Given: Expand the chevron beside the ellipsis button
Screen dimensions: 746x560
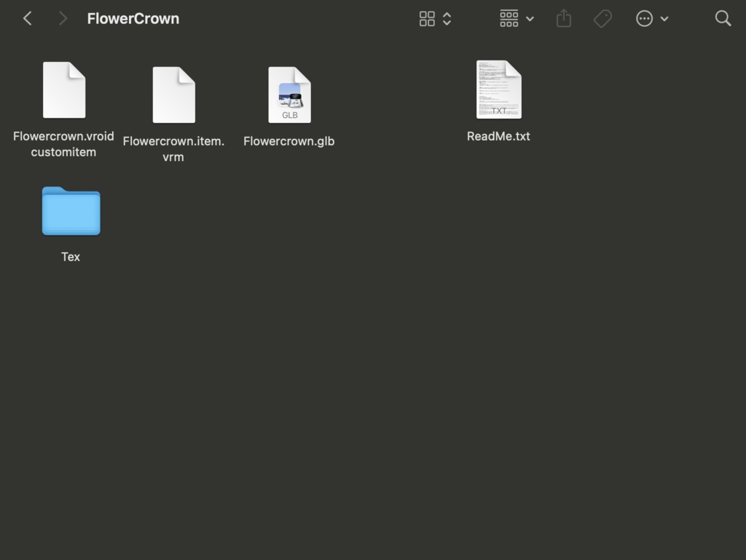Looking at the screenshot, I should tap(664, 19).
